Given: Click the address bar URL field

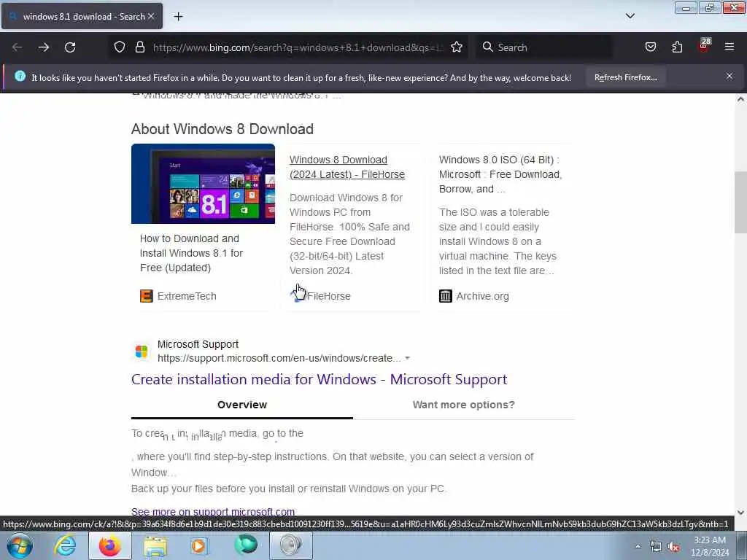Looking at the screenshot, I should 298,47.
